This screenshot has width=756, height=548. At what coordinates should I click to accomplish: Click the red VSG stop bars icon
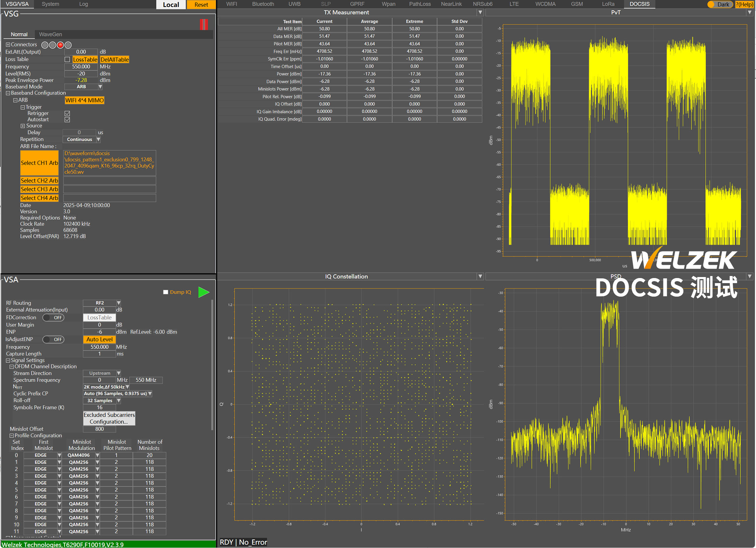point(203,24)
